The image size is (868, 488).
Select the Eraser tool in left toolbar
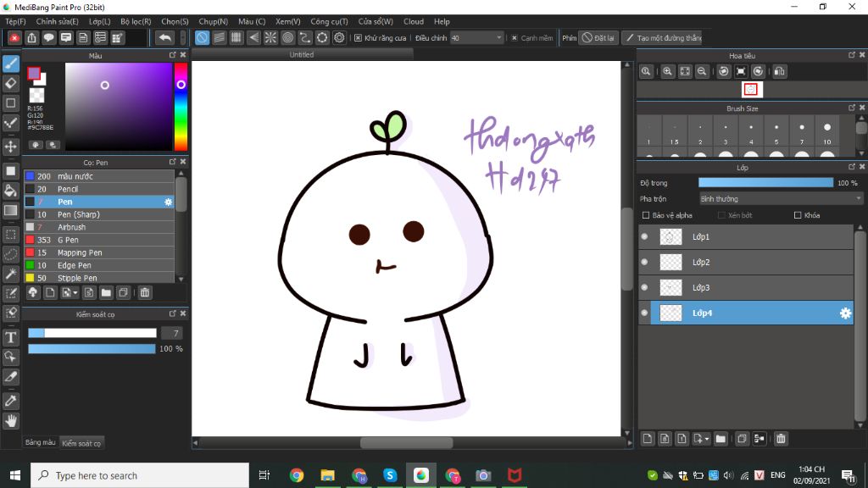[x=11, y=83]
